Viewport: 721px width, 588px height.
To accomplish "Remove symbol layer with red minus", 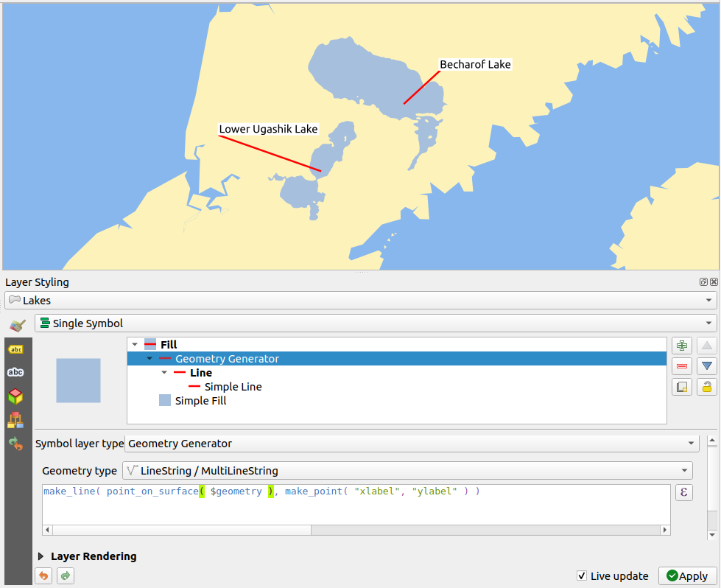I will click(682, 366).
